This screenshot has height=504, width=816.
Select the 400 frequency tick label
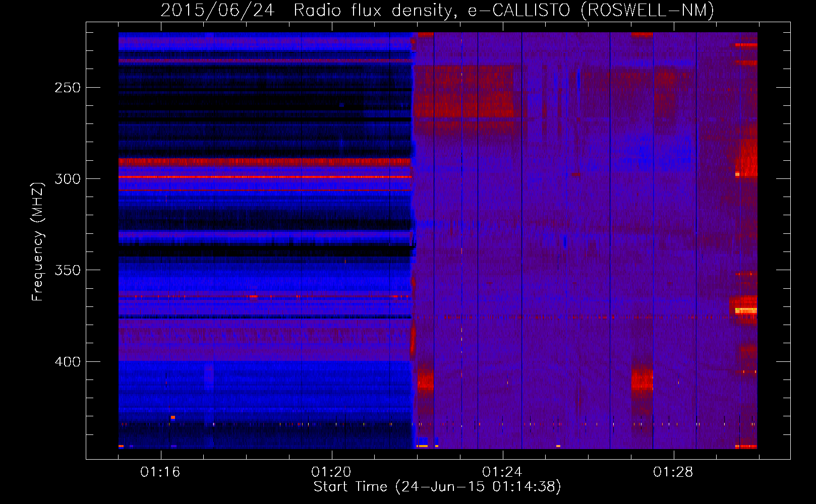coord(68,362)
